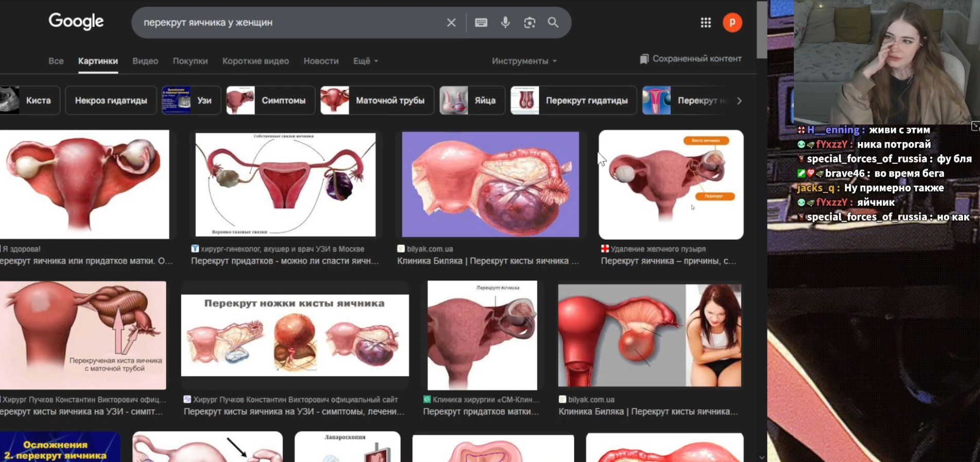The height and width of the screenshot is (462, 980).
Task: Open Клиника Биляка result title under purple image
Action: point(488,261)
